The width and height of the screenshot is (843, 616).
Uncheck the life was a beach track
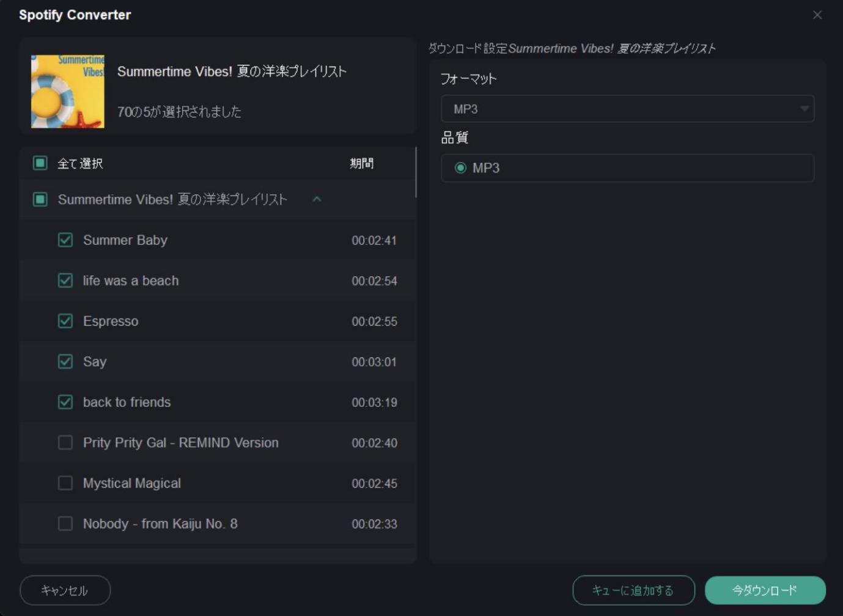click(65, 280)
